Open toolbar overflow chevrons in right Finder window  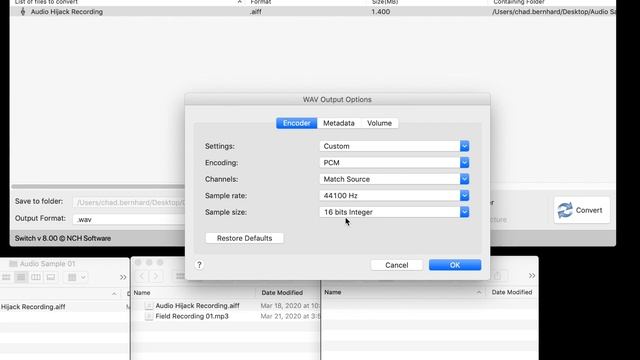[532, 276]
